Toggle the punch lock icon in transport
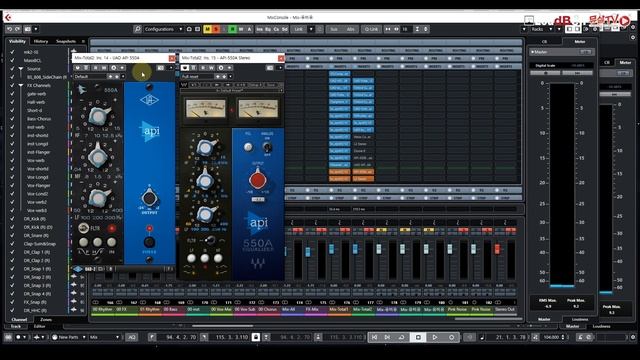Screen dimensions: 640x360 click(256, 337)
